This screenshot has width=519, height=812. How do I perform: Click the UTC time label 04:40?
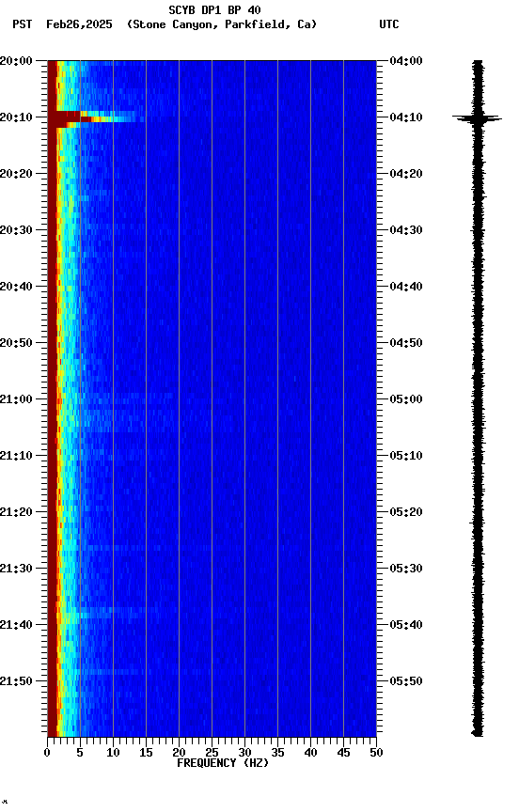pyautogui.click(x=406, y=287)
